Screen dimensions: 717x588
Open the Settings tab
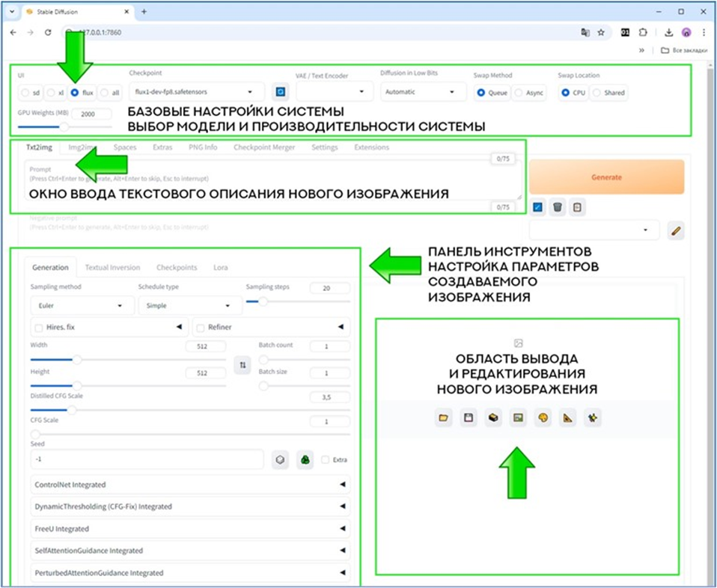click(x=324, y=147)
